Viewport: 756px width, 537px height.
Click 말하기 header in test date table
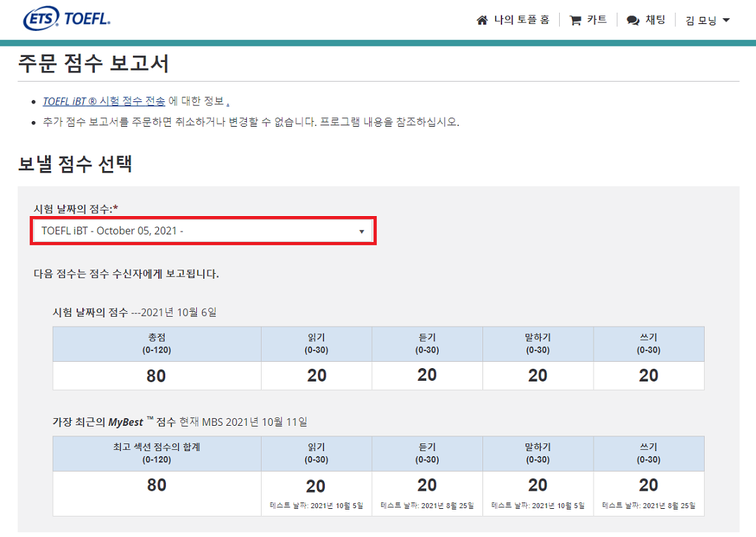538,344
